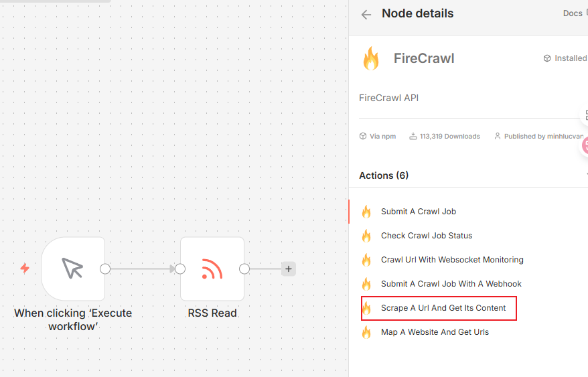
Task: Click the Via npm package label
Action: pos(378,136)
